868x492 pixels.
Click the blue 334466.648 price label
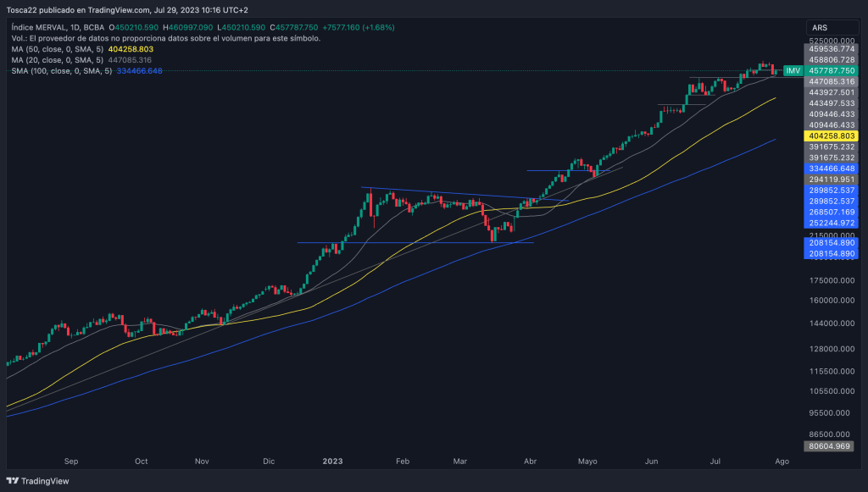[831, 169]
